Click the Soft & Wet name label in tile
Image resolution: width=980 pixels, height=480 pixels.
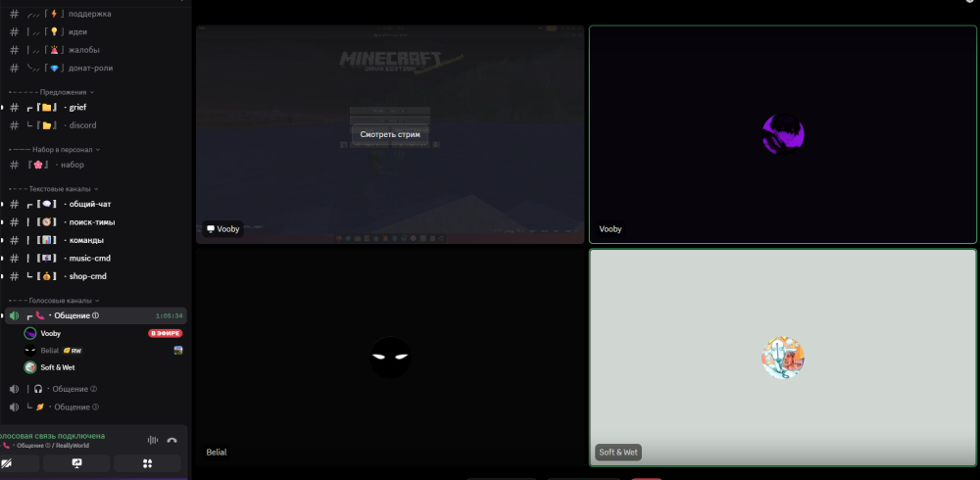[618, 452]
